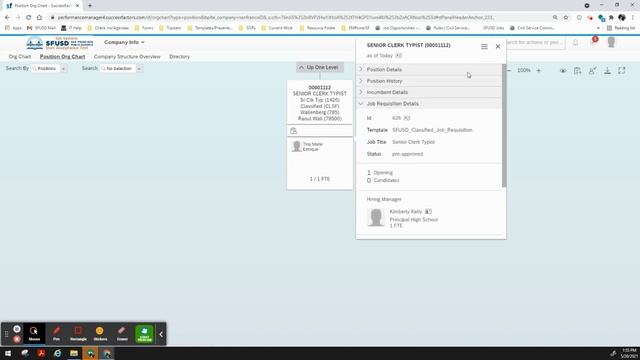This screenshot has width=640, height=360.
Task: Open the IT Help bookmark
Action: [71, 28]
